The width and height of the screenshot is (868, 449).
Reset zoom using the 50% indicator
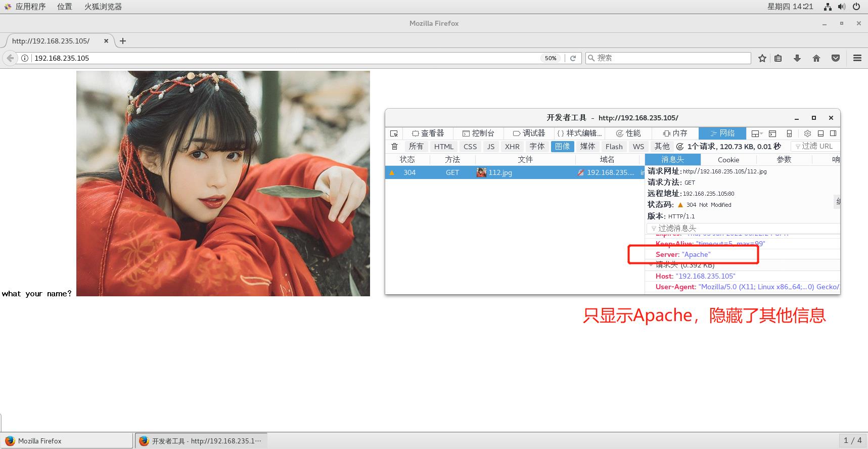[551, 58]
